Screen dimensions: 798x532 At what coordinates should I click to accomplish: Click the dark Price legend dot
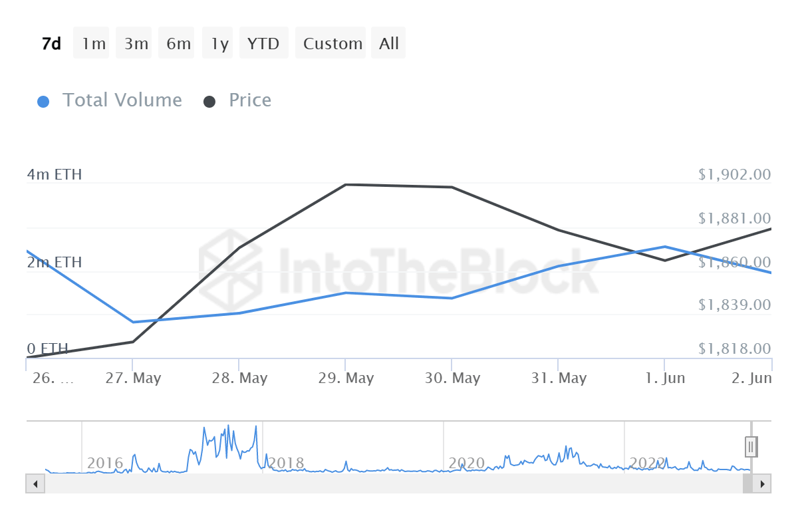tap(209, 102)
